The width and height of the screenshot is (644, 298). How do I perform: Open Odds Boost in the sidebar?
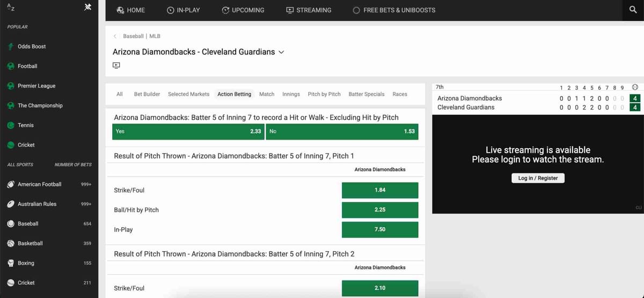(32, 47)
